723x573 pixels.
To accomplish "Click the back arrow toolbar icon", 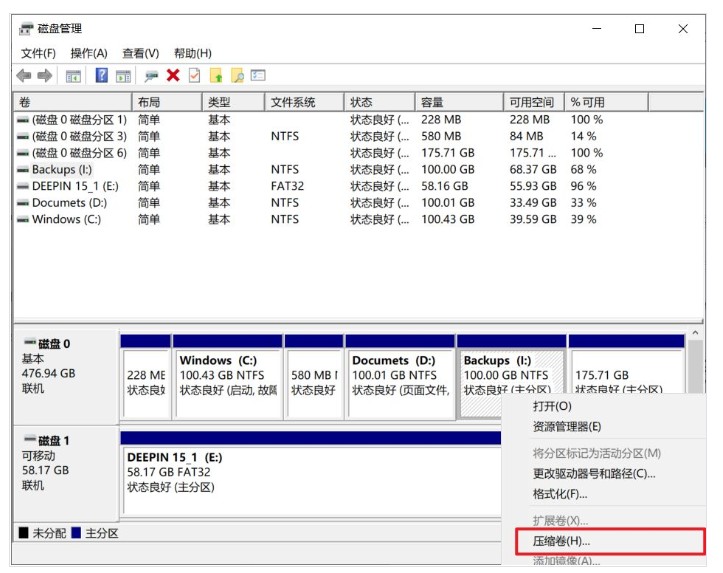I will pyautogui.click(x=24, y=76).
